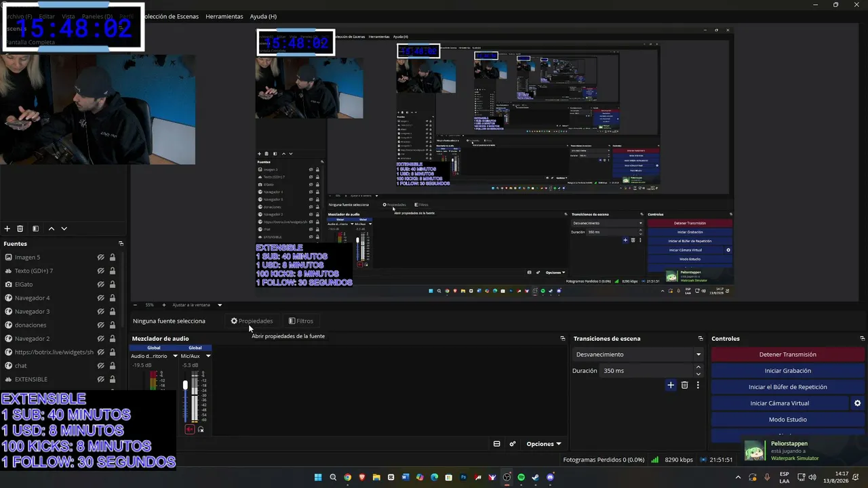The image size is (868, 488).
Task: Open source Propiedades button
Action: 252,321
